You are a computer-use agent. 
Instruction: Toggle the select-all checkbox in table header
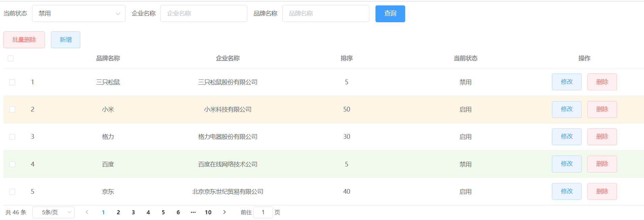11,59
